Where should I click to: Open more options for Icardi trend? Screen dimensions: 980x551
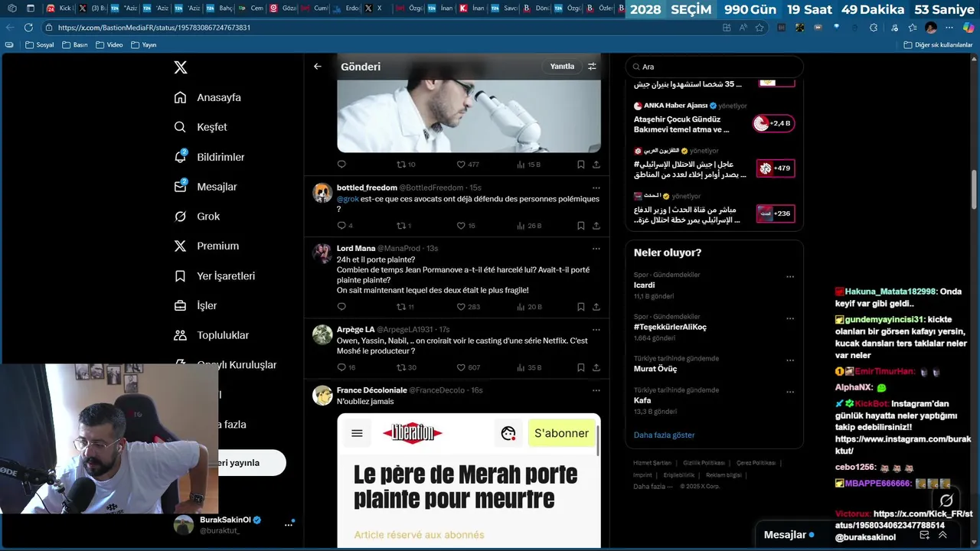tap(790, 276)
